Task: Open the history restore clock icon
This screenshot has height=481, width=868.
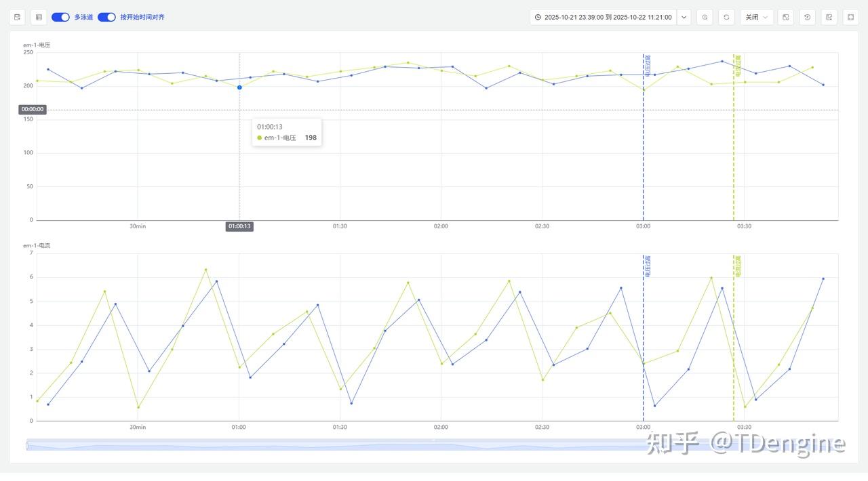Action: coord(807,17)
